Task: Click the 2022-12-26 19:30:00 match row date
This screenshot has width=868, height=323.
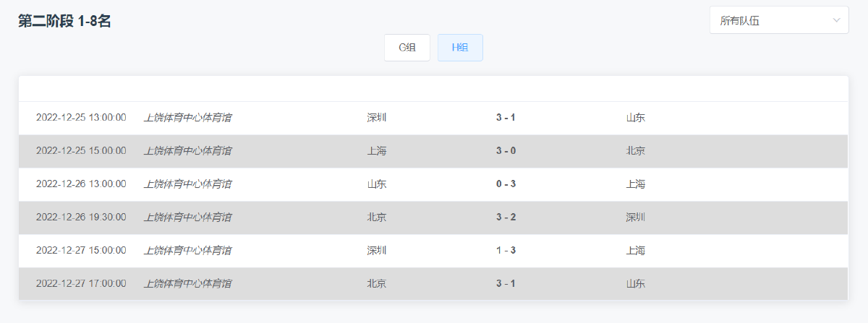Action: [81, 218]
